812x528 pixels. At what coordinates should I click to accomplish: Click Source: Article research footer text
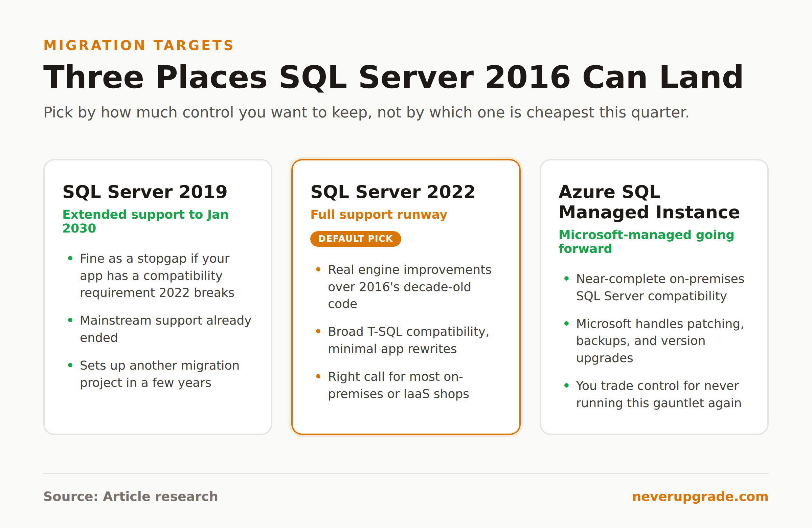[131, 497]
